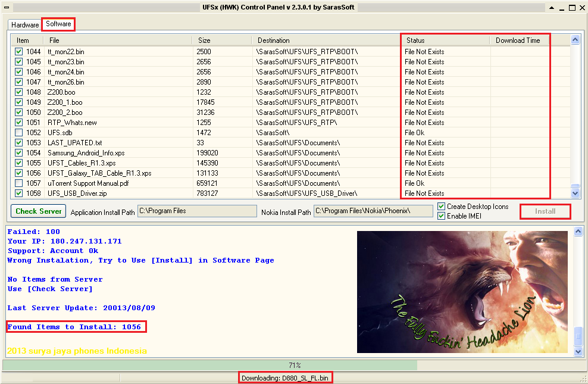Toggle Create Desktop Icons checkbox
The width and height of the screenshot is (588, 384).
[442, 207]
